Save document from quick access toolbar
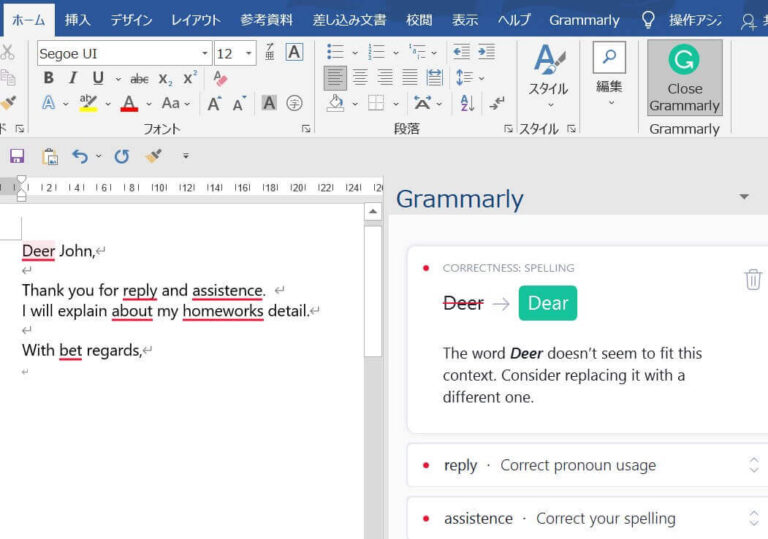This screenshot has height=539, width=768. [17, 156]
